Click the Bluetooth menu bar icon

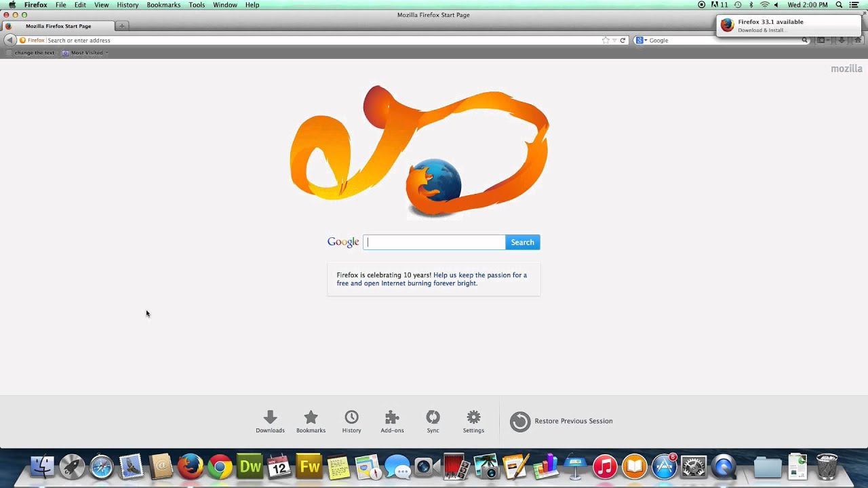pyautogui.click(x=751, y=5)
